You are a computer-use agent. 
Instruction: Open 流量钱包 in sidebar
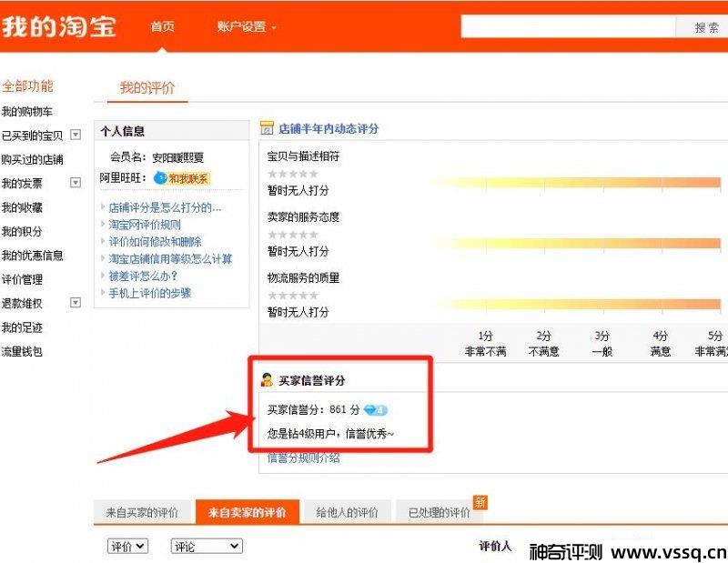(22, 352)
